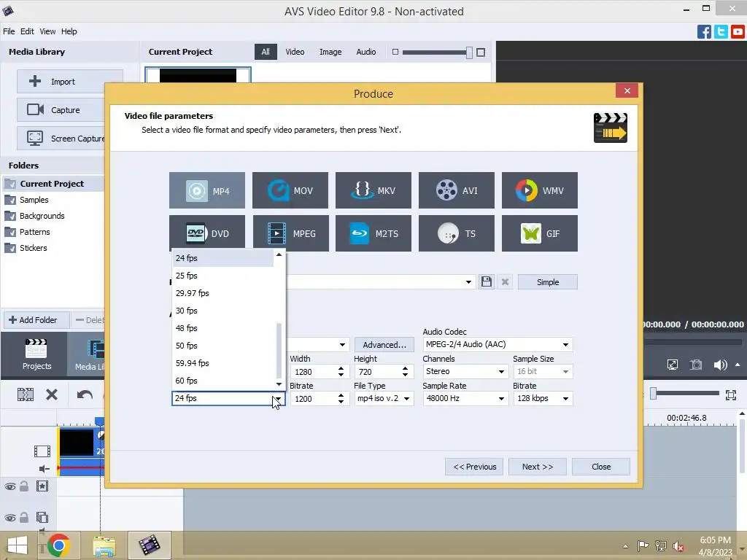Switch to the Video filter tab
Image resolution: width=747 pixels, height=560 pixels.
coord(295,52)
